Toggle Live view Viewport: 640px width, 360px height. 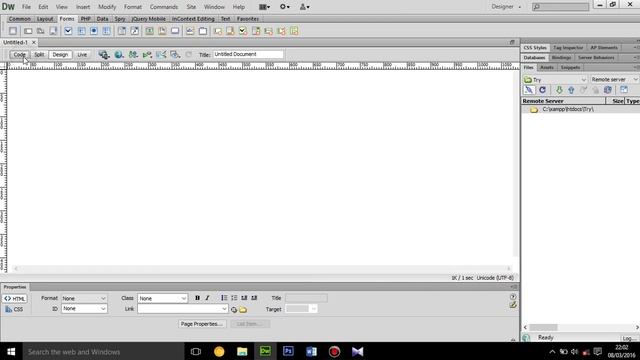pos(82,54)
